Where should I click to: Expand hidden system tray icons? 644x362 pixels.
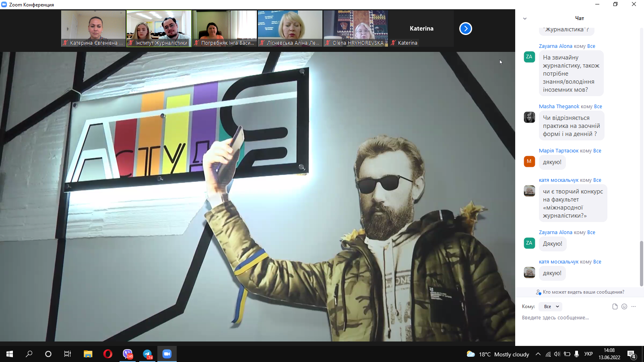(x=538, y=354)
